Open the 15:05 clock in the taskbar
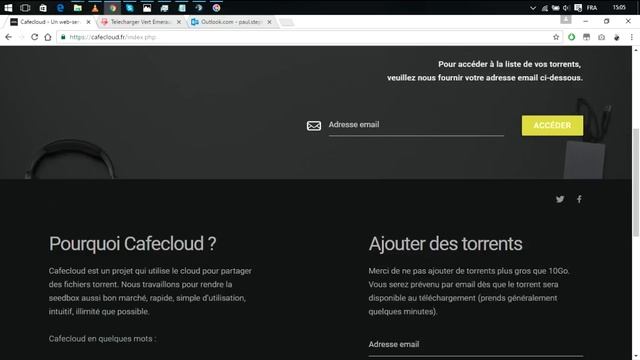 click(x=619, y=7)
